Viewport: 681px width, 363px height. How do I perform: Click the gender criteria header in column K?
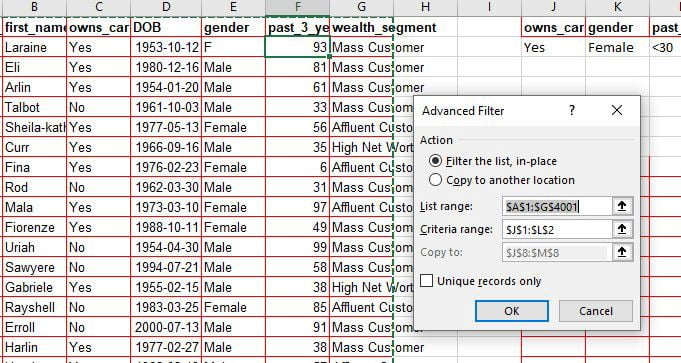click(x=617, y=27)
